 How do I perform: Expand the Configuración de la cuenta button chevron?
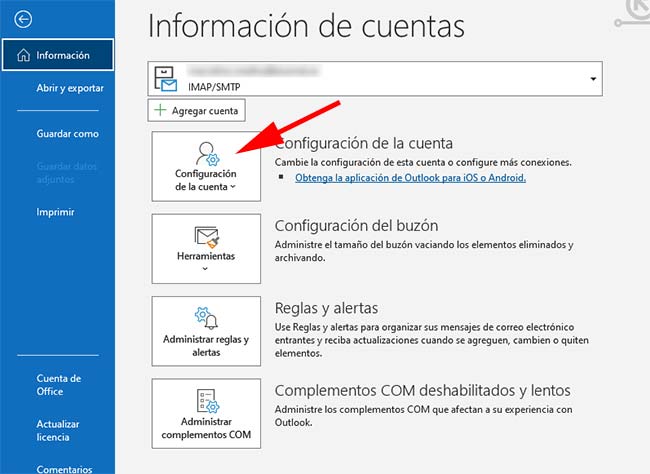233,187
